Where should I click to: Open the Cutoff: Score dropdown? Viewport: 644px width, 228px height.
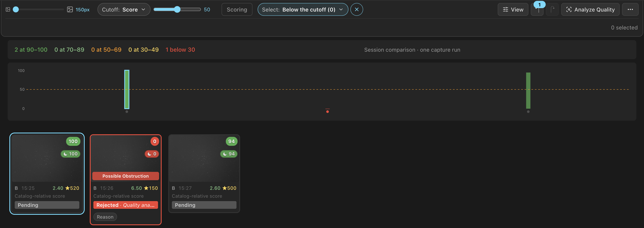coord(124,10)
